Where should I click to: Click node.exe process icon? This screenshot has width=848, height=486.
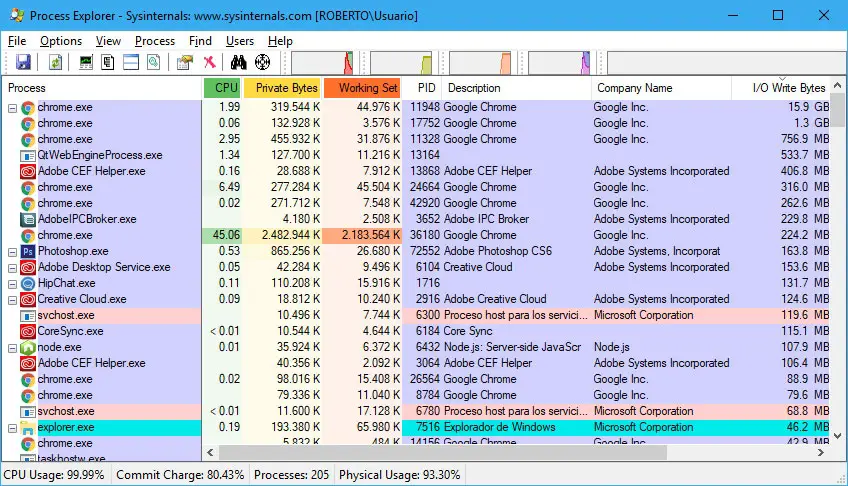pos(28,348)
